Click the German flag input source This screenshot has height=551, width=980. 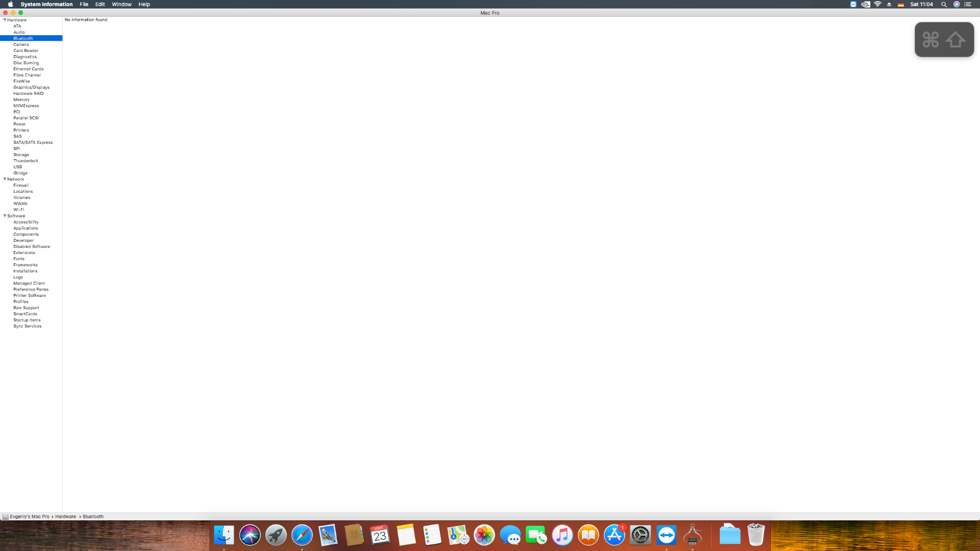(x=901, y=4)
